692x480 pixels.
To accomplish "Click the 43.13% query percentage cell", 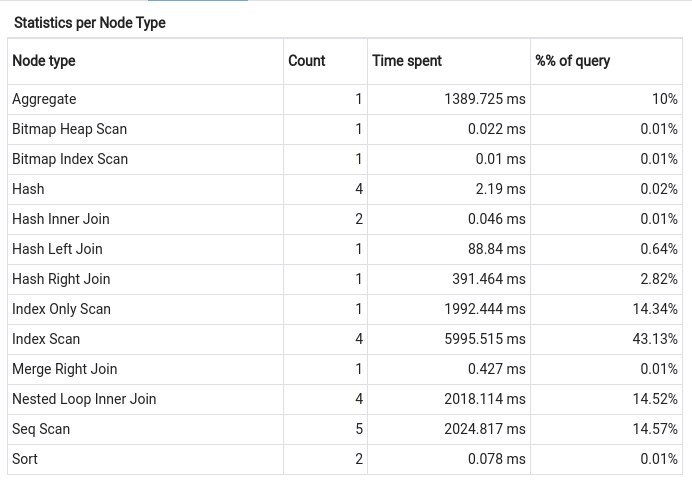I will pyautogui.click(x=655, y=339).
